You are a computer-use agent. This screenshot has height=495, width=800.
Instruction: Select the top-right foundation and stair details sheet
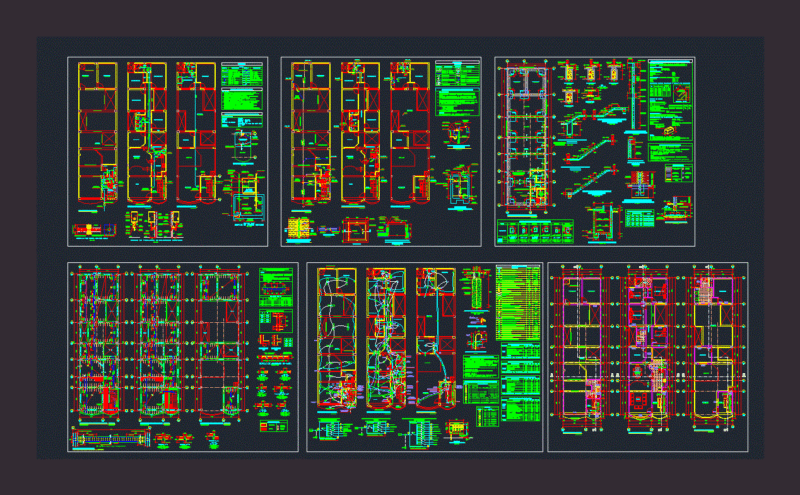pyautogui.click(x=594, y=152)
